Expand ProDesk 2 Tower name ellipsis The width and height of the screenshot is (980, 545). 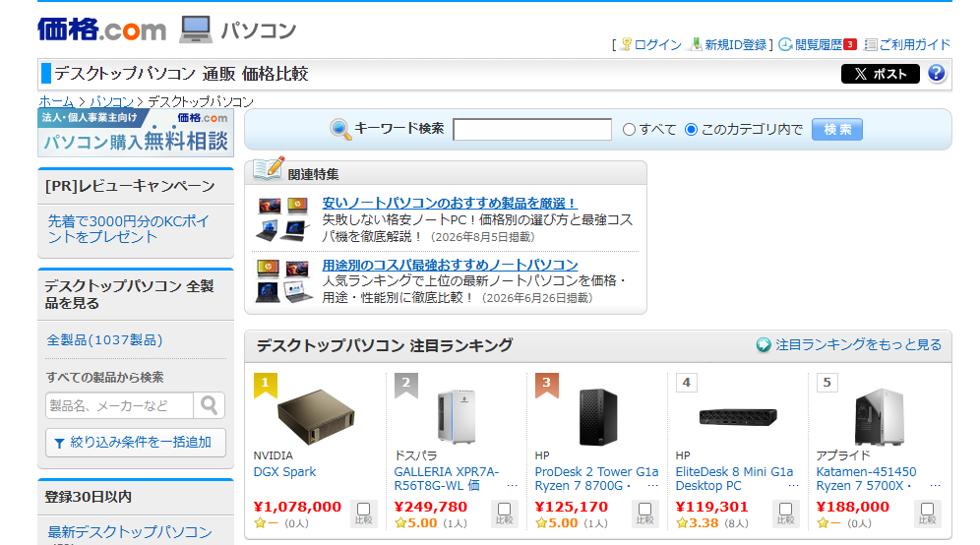[x=652, y=486]
